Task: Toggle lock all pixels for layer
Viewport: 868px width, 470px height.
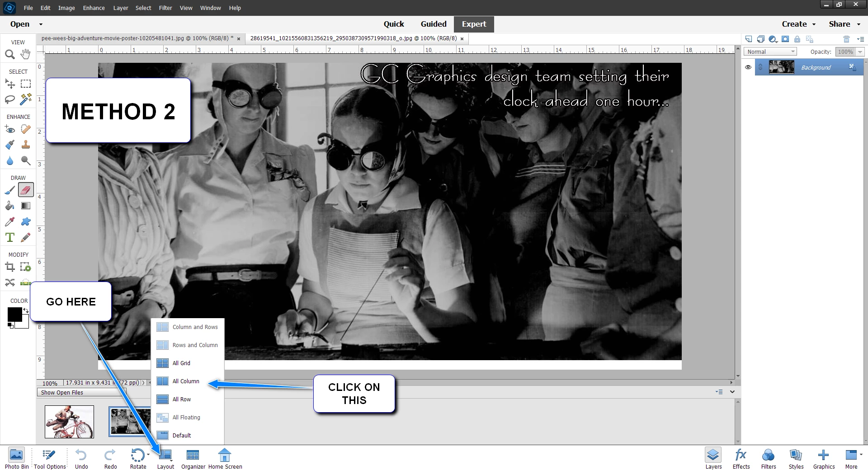Action: pos(797,39)
